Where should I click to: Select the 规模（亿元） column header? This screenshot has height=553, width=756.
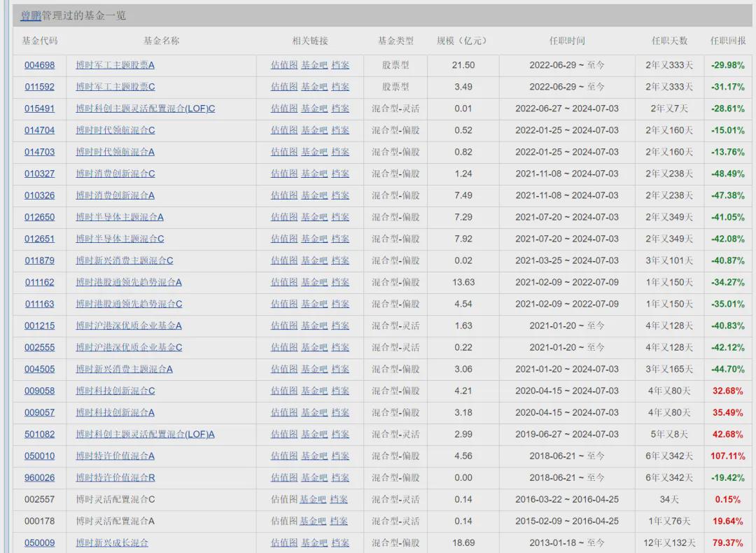(x=463, y=41)
